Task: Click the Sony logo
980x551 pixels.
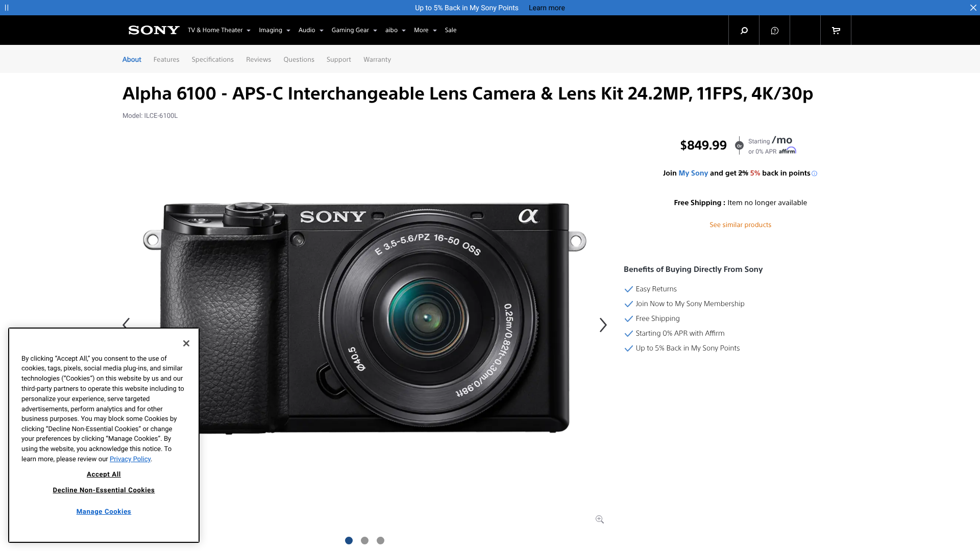Action: coord(153,30)
